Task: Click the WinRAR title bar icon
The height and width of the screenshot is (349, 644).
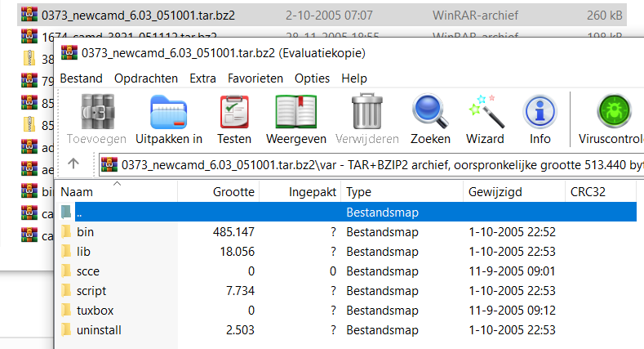Action: 69,52
